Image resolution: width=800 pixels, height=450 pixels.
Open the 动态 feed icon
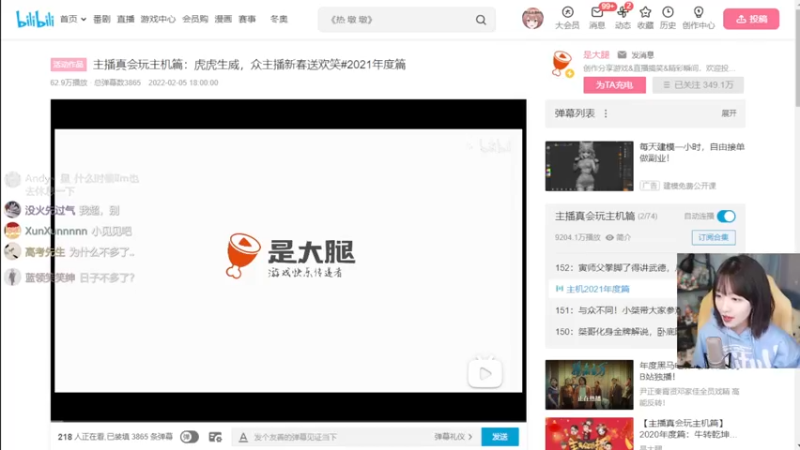pos(622,18)
